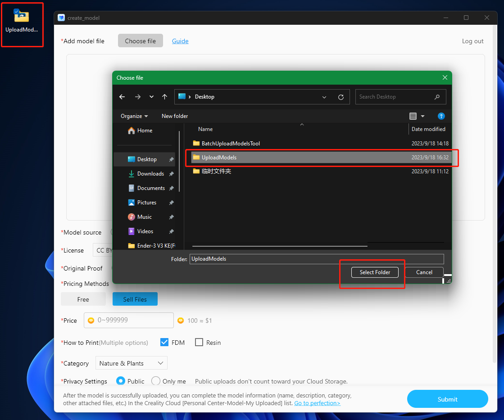504x420 pixels.
Task: Switch pricing method to Free
Action: coord(83,299)
